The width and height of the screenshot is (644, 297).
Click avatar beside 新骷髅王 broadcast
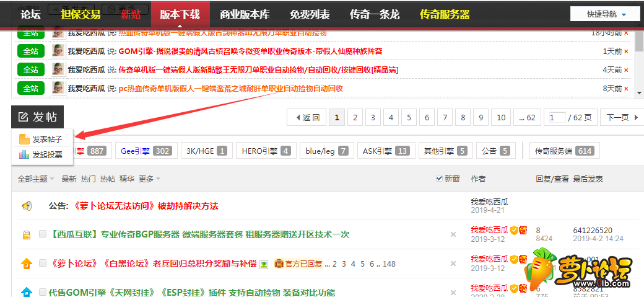[x=58, y=69]
